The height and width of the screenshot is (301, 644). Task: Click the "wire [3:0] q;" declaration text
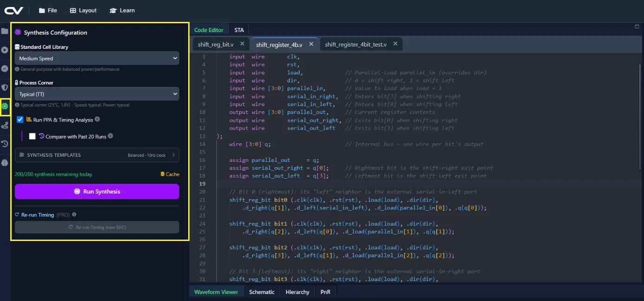250,144
